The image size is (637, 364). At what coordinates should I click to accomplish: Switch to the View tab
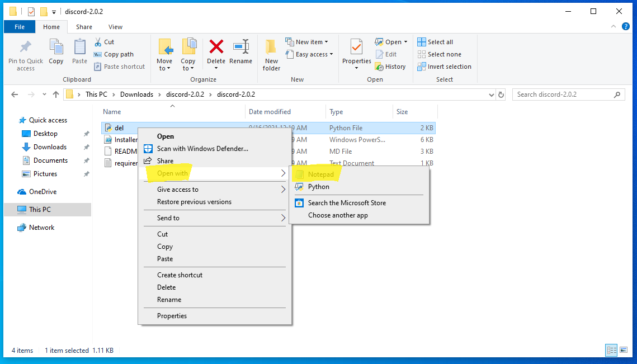click(x=115, y=27)
